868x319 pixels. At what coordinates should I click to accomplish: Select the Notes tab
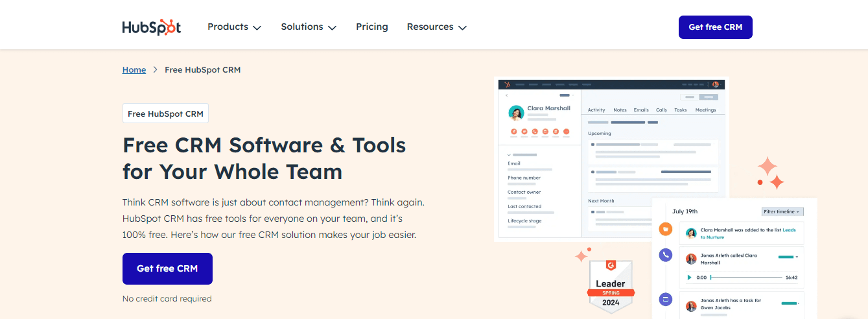click(x=620, y=110)
